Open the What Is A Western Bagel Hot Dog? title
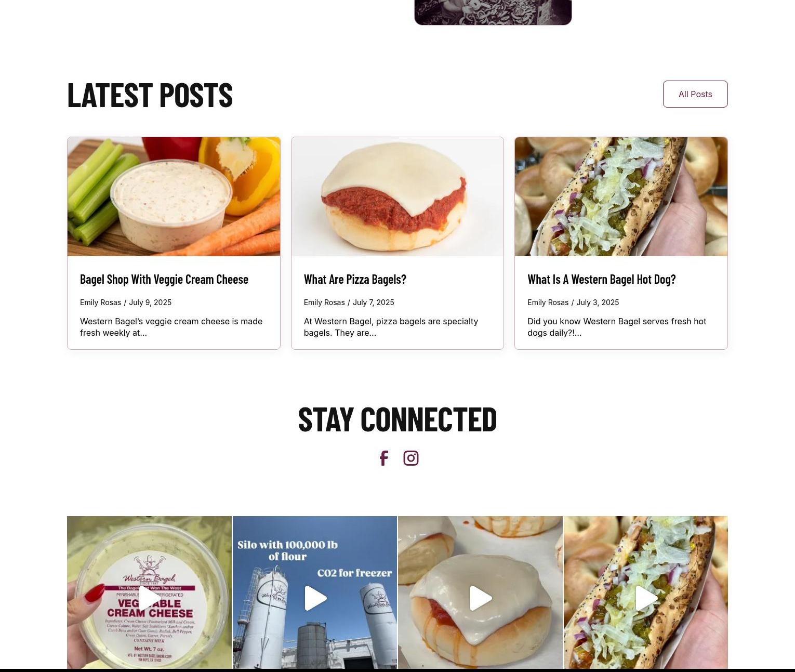 coord(602,280)
